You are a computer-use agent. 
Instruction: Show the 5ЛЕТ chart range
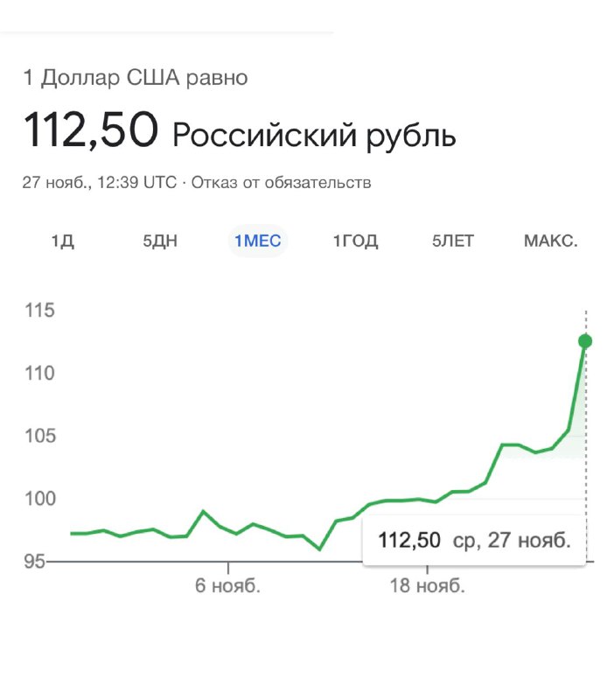(453, 241)
